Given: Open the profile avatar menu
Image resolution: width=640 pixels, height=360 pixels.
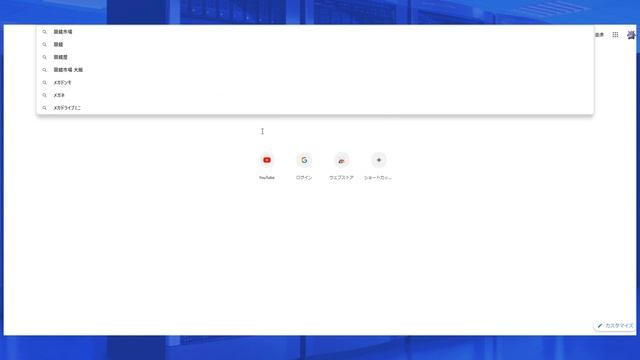Looking at the screenshot, I should pos(631,35).
